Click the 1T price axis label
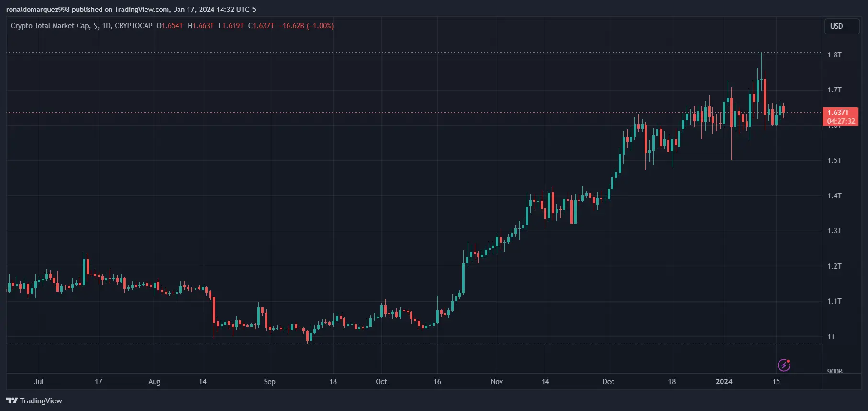 pyautogui.click(x=832, y=337)
